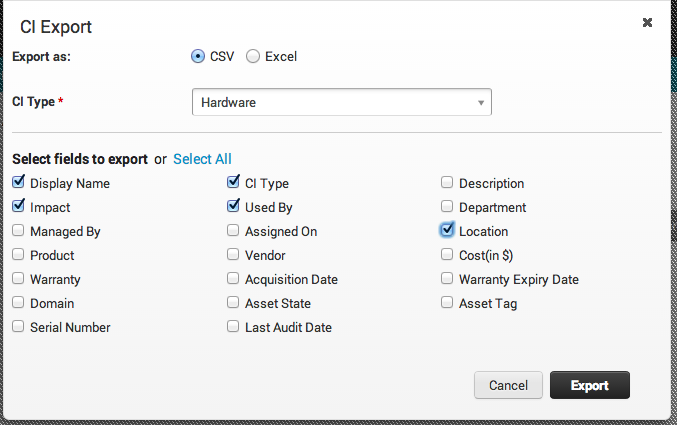Uncheck the Used By checkbox

pyautogui.click(x=233, y=207)
